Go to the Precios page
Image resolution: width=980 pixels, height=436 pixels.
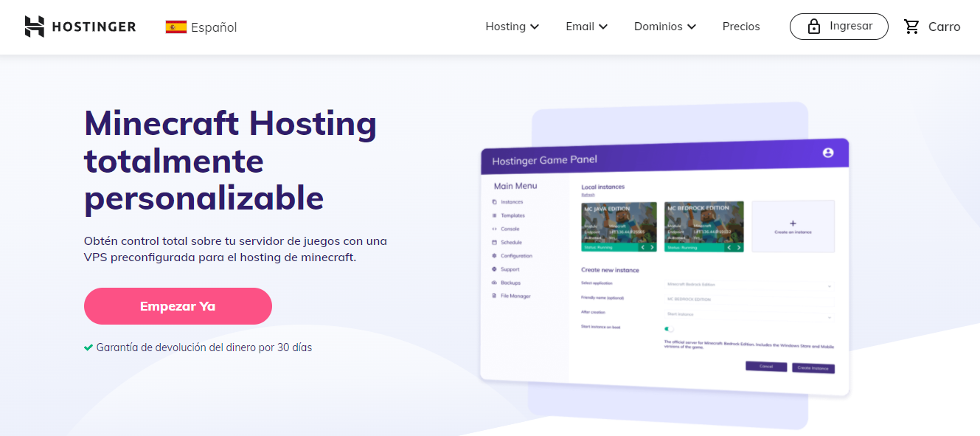[x=741, y=27]
